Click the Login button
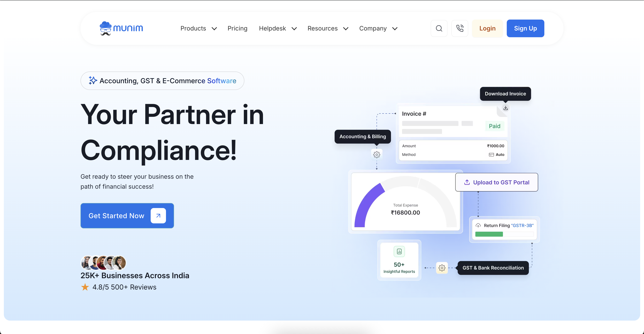Screen dimensions: 644x334 point(487,28)
